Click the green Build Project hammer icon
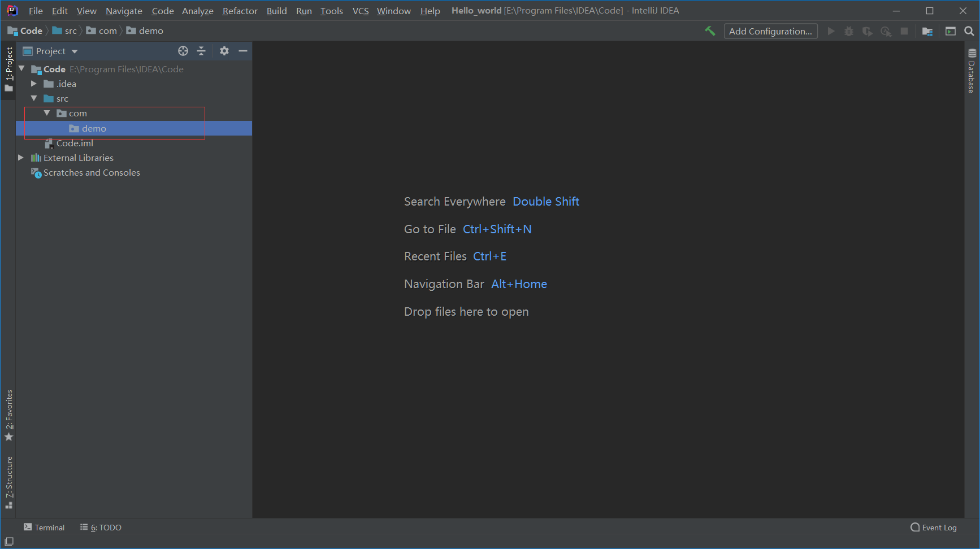The height and width of the screenshot is (549, 980). coord(710,31)
